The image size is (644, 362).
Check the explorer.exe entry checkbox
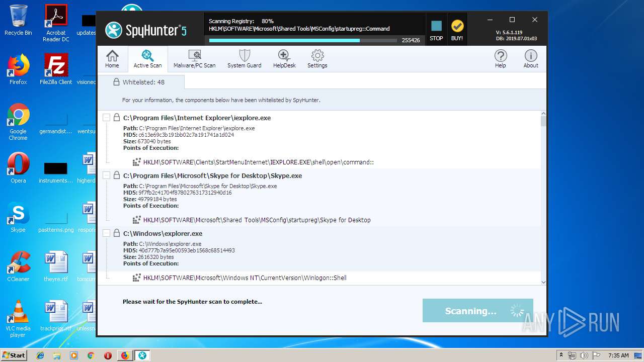click(106, 233)
